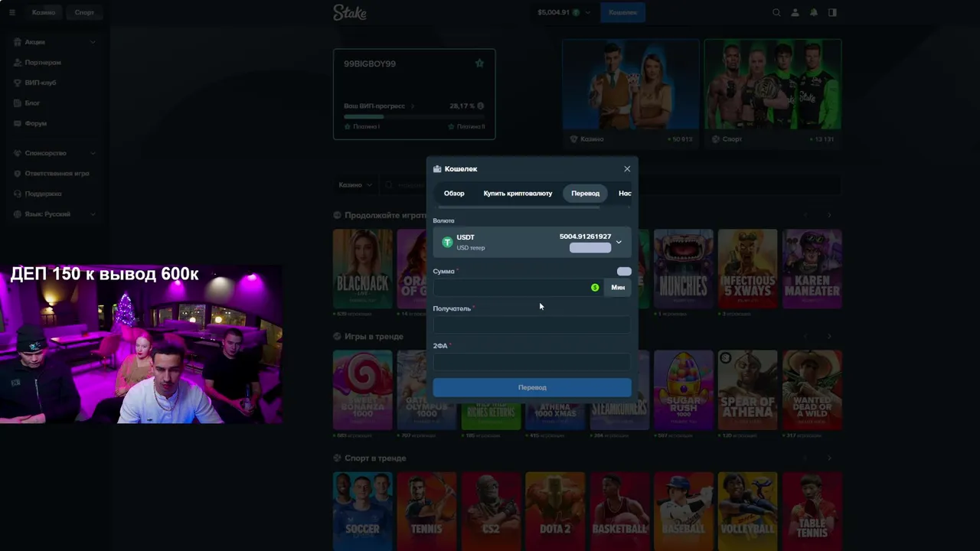The height and width of the screenshot is (551, 980).
Task: Open the search magnifier icon
Action: 776,12
